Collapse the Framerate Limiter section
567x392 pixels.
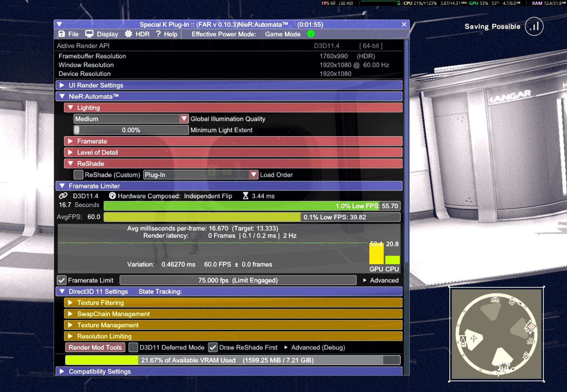(x=229, y=186)
